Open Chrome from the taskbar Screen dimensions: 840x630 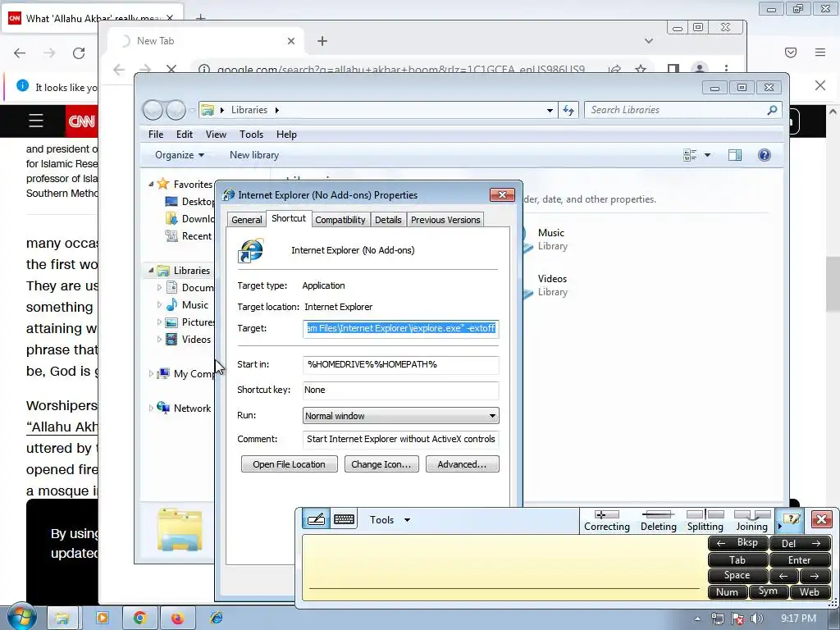[x=140, y=619]
